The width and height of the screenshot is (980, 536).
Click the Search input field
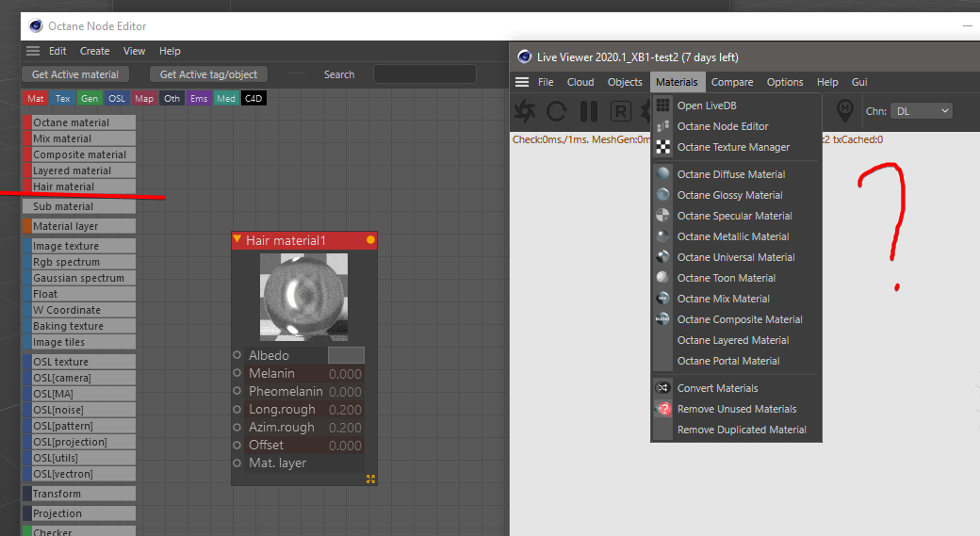click(x=424, y=74)
